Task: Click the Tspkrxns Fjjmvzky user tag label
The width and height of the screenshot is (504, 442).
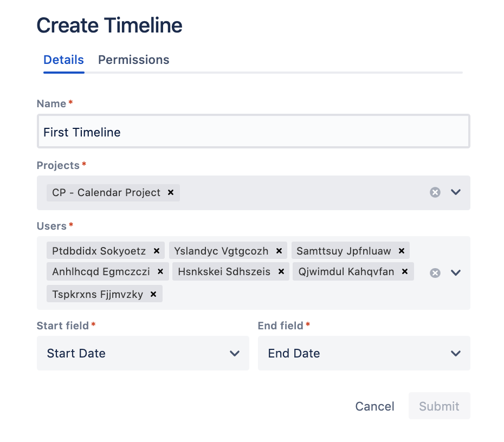Action: tap(98, 294)
